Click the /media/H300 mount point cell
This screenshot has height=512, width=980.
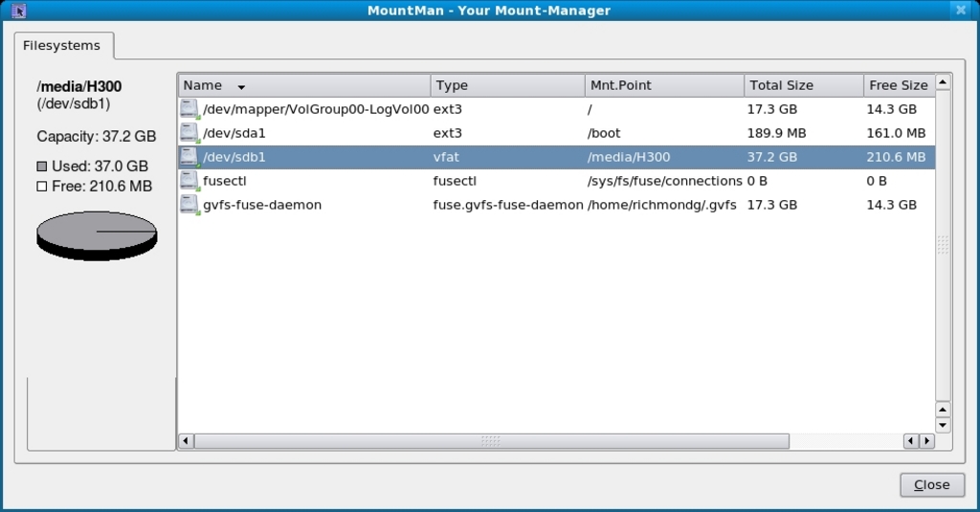point(628,157)
